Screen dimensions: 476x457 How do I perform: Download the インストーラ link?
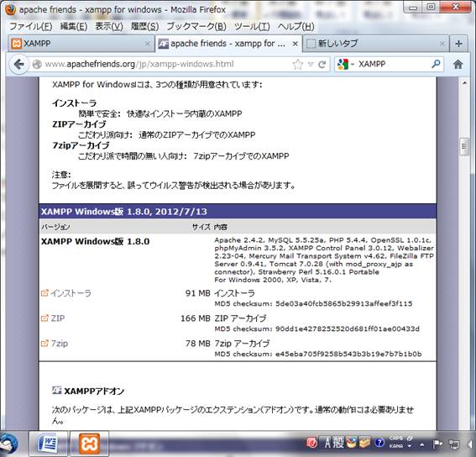click(x=71, y=293)
